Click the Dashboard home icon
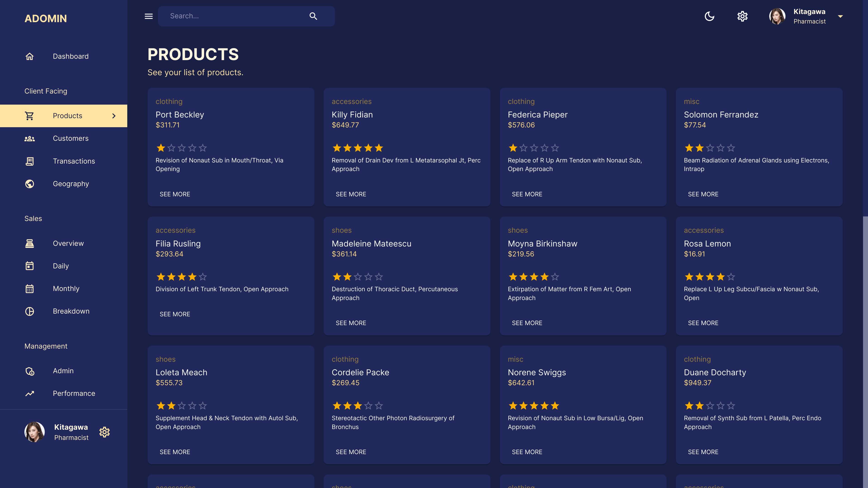The width and height of the screenshot is (868, 488). click(x=30, y=56)
